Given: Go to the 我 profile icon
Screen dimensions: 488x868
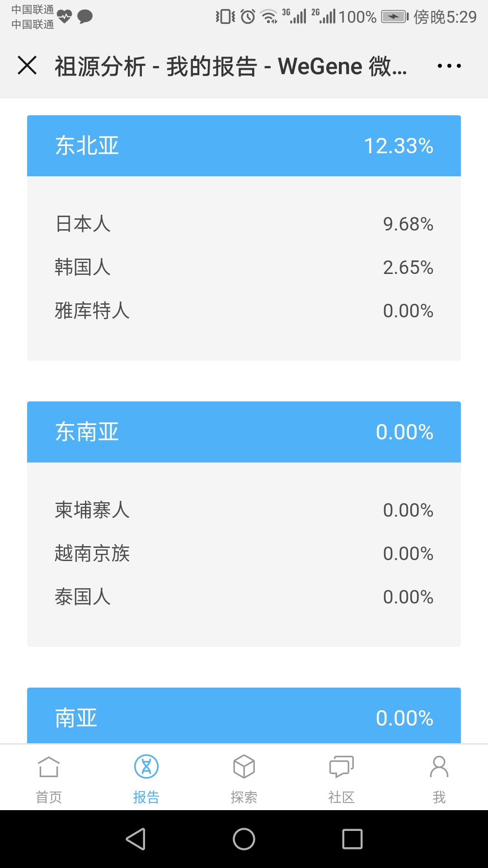Looking at the screenshot, I should [439, 767].
